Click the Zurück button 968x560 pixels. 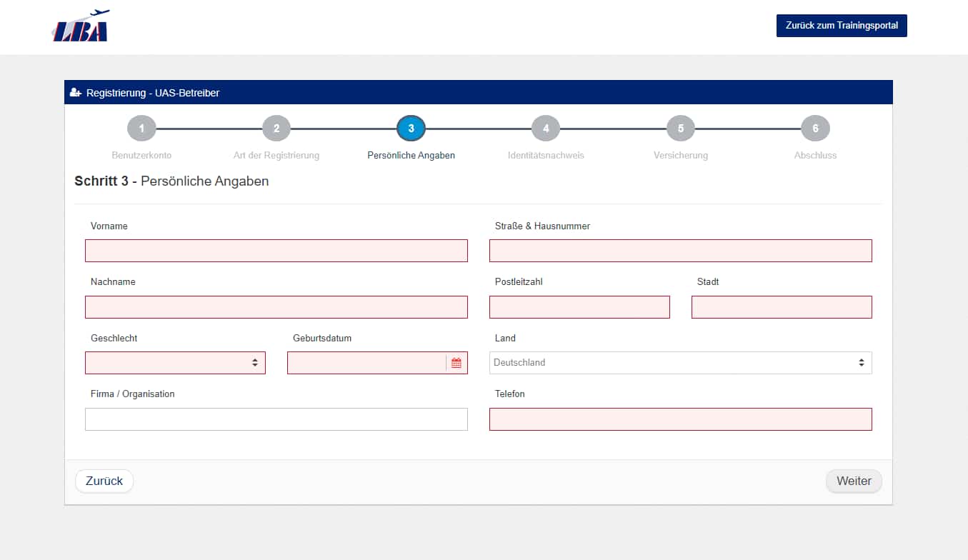pos(104,481)
